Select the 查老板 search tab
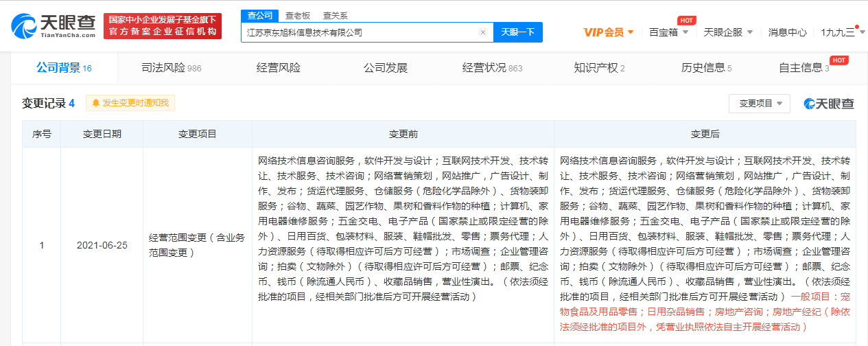Screen dimensions: 868x346 297,15
